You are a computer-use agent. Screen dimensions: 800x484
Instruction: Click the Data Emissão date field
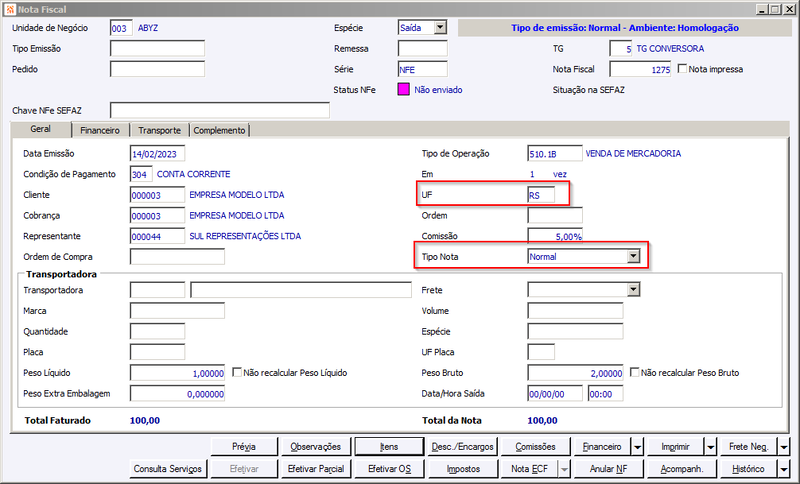click(157, 154)
